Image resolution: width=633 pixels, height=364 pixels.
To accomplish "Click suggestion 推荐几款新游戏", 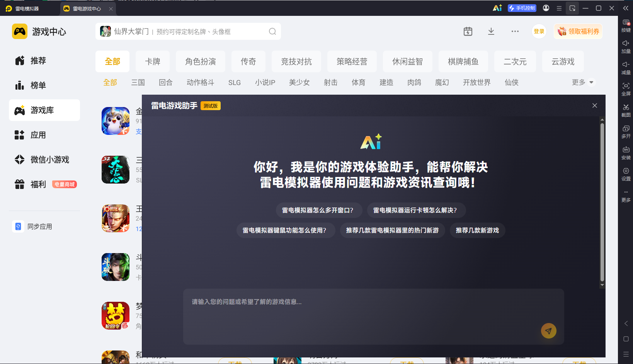I will click(477, 230).
